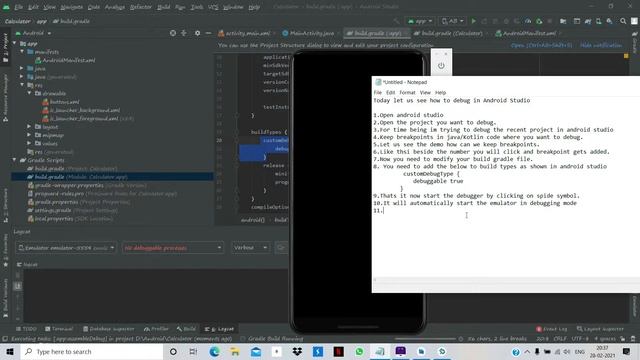Expand the layout folder

click(29, 127)
